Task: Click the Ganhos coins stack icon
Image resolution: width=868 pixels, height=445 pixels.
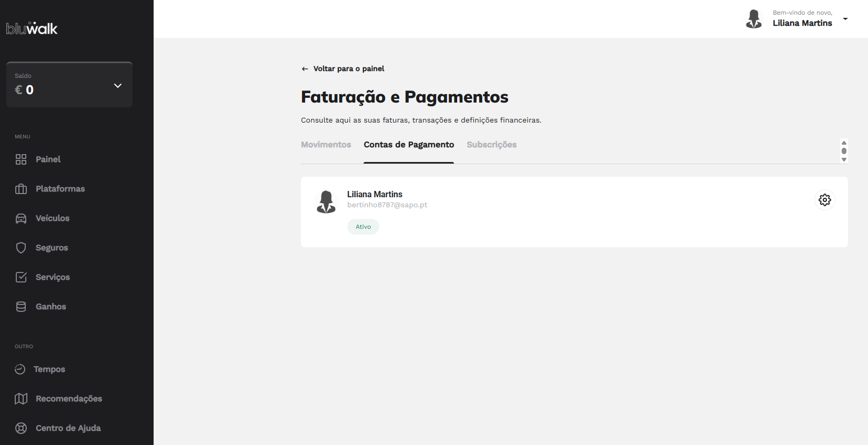Action: tap(21, 307)
